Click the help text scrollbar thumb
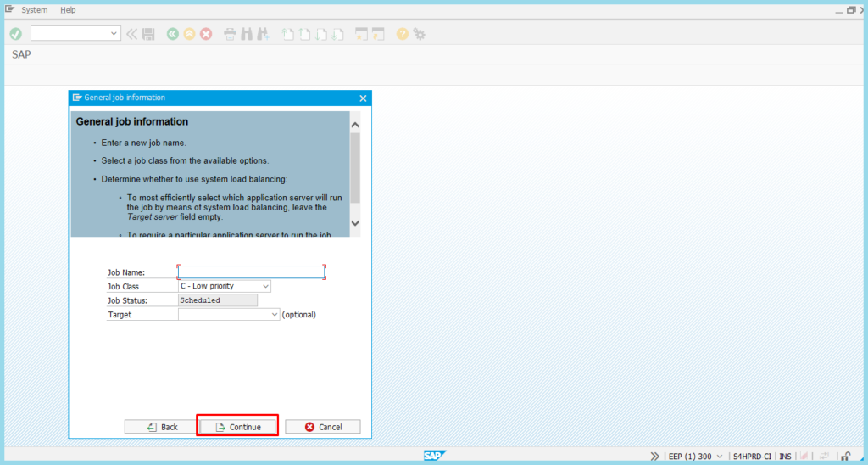The image size is (868, 465). [x=355, y=168]
